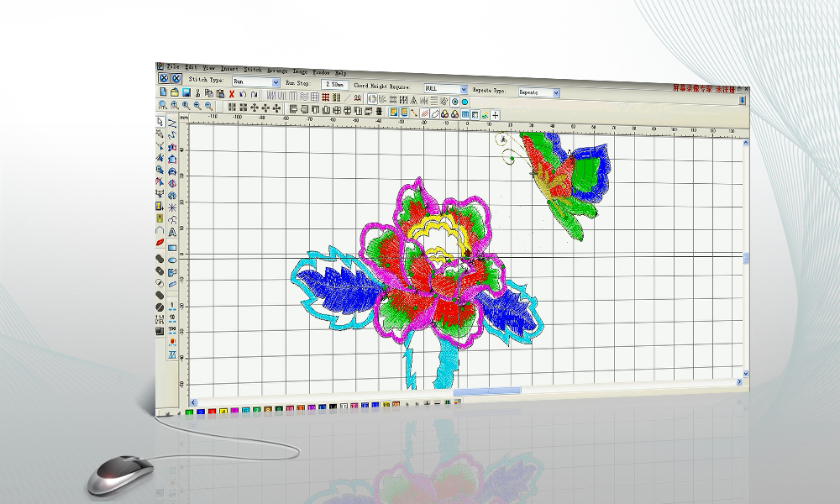Open the Image menu
840x504 pixels.
tap(300, 71)
